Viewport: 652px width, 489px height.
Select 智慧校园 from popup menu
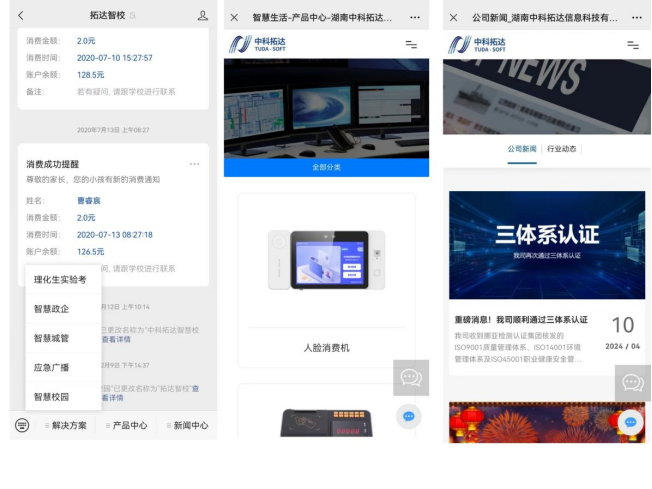(x=64, y=397)
